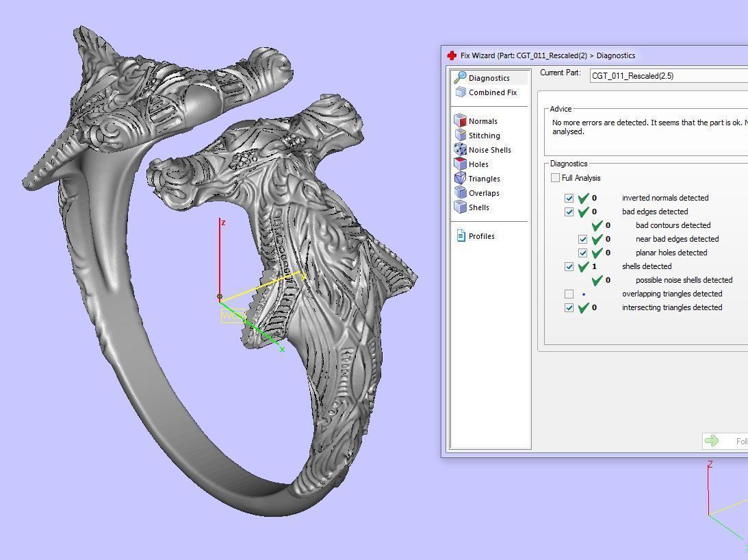Select the Shells fix icon

(x=460, y=207)
